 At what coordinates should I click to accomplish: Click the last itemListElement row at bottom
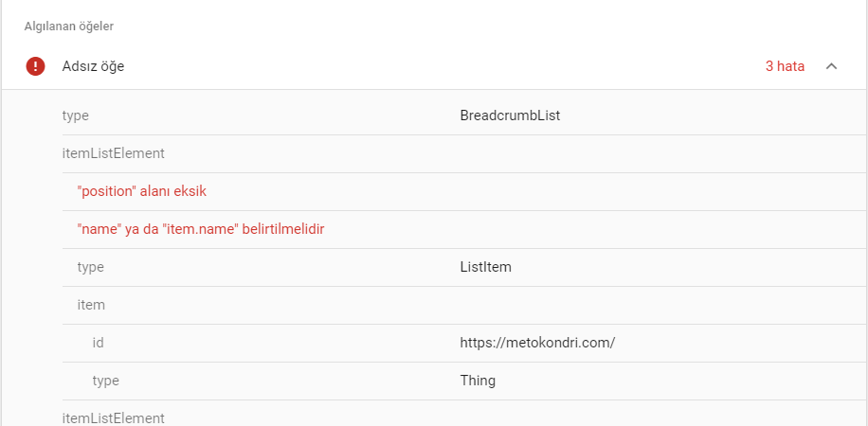point(464,414)
